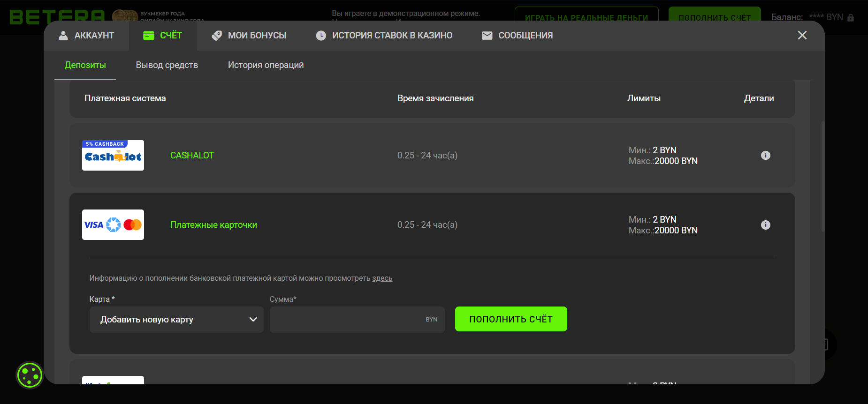Close the account modal dialog
The height and width of the screenshot is (404, 868).
(x=802, y=35)
